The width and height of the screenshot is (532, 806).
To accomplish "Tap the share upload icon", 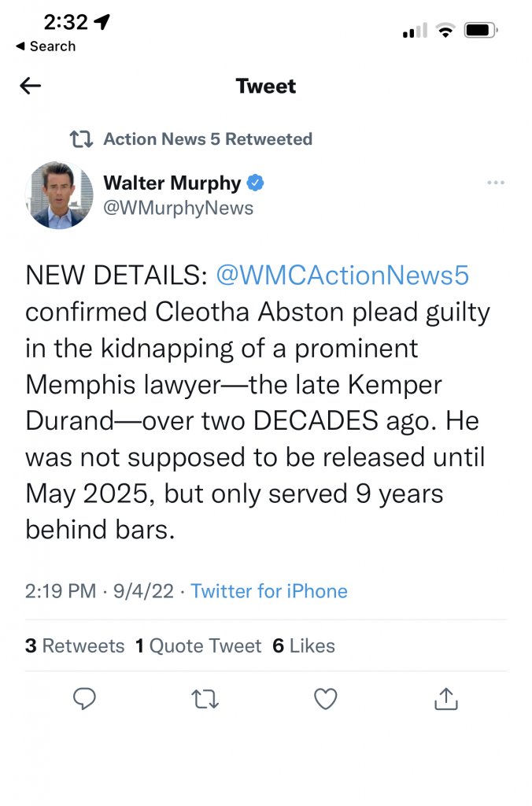I will (x=445, y=698).
